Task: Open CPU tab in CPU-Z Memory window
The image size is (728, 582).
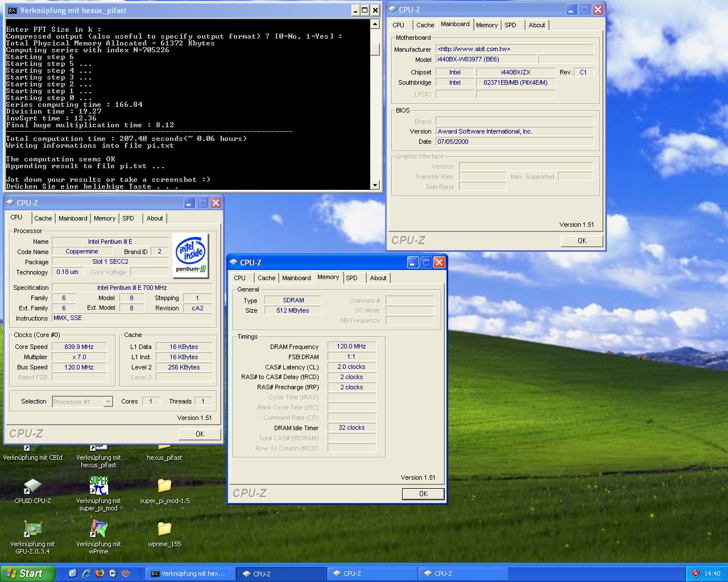Action: (x=240, y=278)
